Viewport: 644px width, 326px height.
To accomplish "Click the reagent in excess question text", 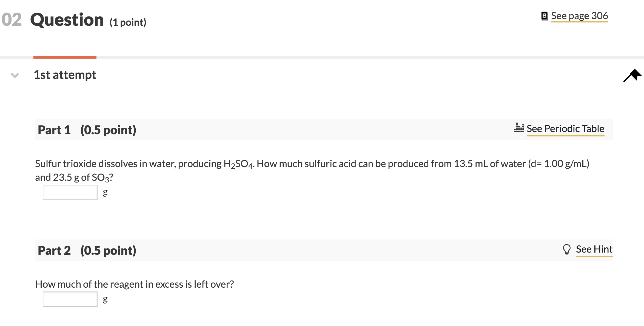I will pos(134,284).
